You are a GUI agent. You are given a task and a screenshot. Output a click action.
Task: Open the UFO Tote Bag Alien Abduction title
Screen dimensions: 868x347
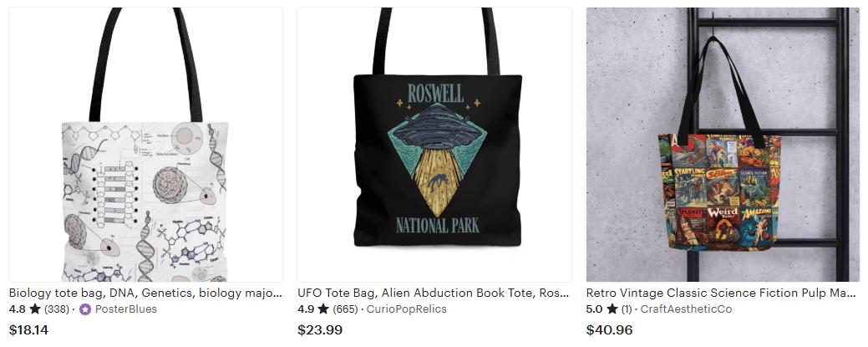tap(434, 293)
